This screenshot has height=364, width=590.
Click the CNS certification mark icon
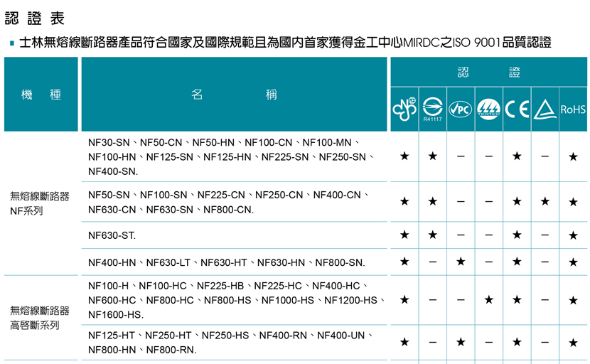click(404, 109)
